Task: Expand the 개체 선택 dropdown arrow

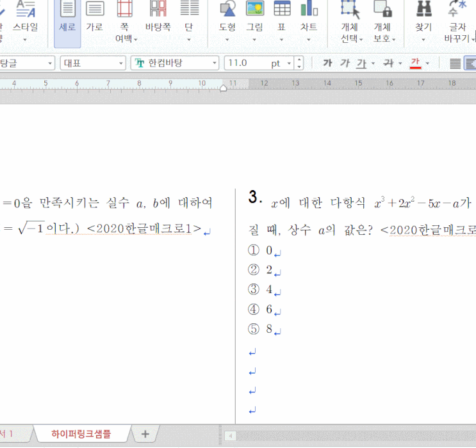Action: click(361, 40)
